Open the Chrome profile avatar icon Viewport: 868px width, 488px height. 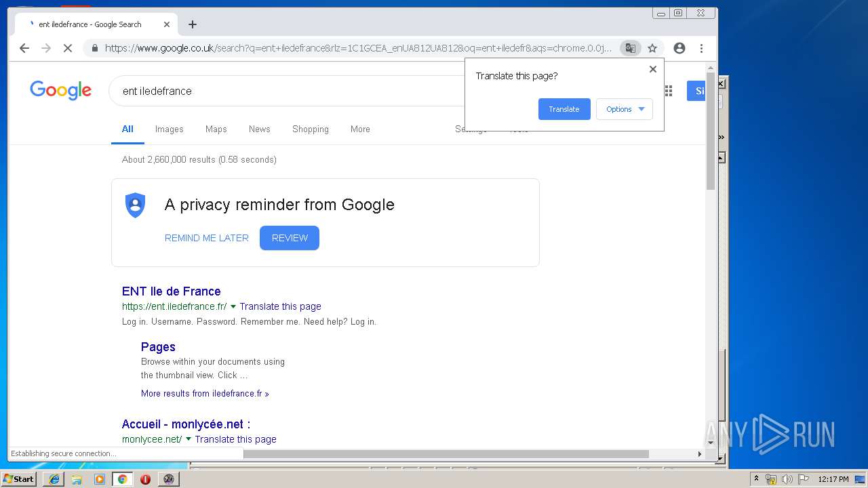pyautogui.click(x=679, y=48)
